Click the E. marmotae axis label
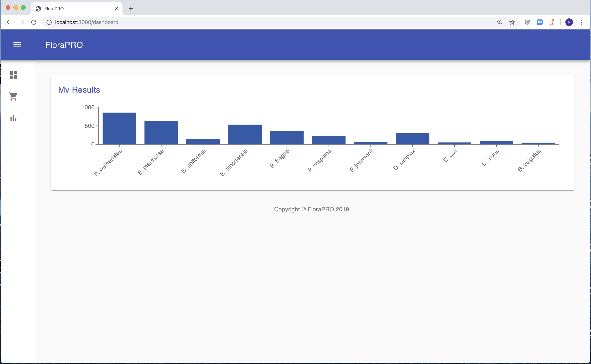 click(x=150, y=162)
